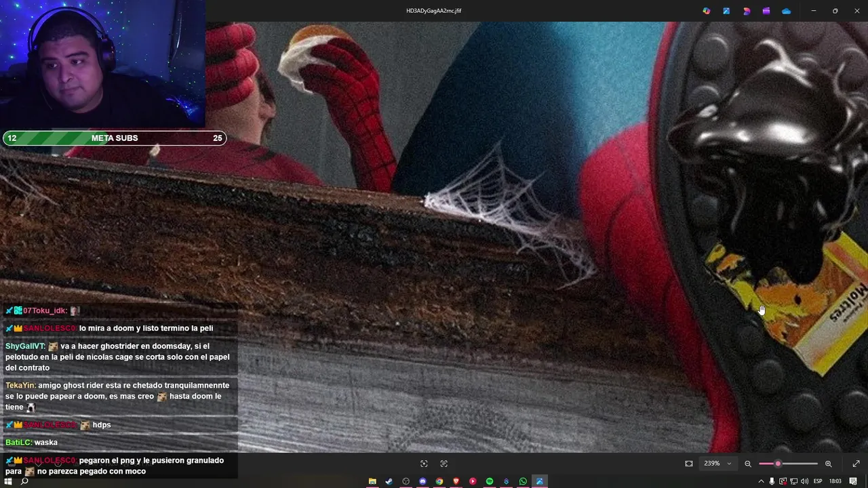Click the BatiLC chat username
This screenshot has height=488, width=868.
point(18,443)
